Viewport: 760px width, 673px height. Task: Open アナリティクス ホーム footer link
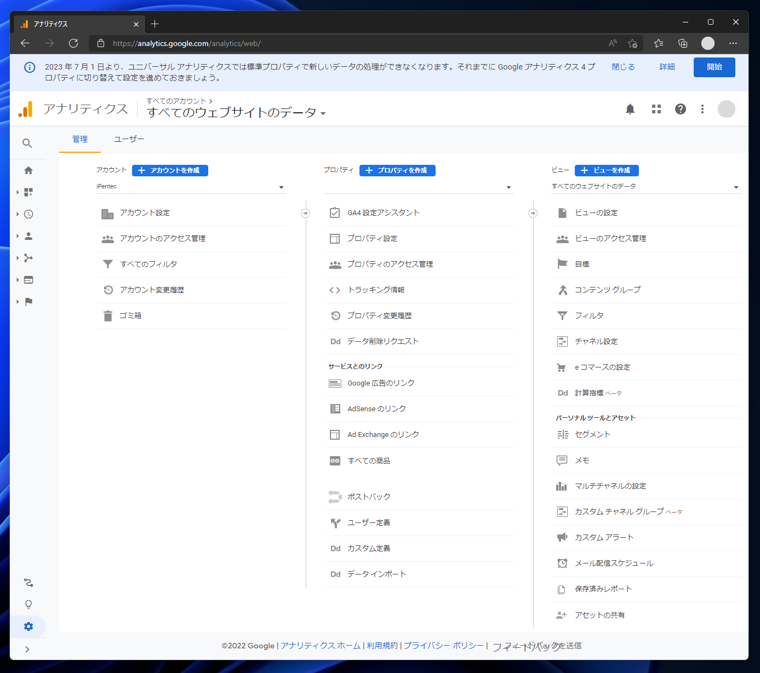click(320, 645)
